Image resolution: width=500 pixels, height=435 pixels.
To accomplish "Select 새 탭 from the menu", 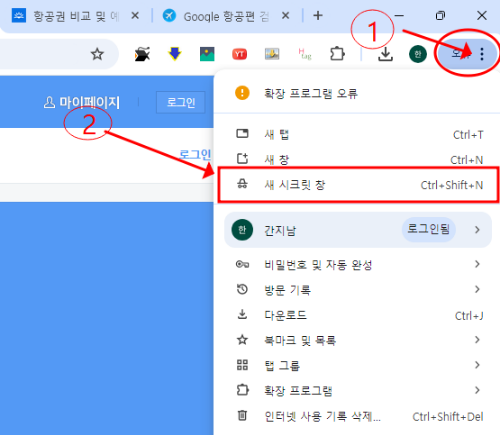I will [x=358, y=134].
